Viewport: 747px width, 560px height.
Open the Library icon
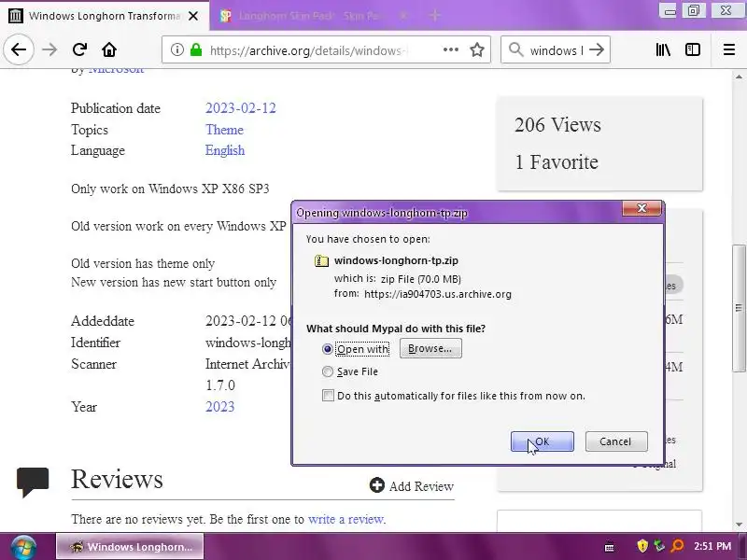click(663, 49)
